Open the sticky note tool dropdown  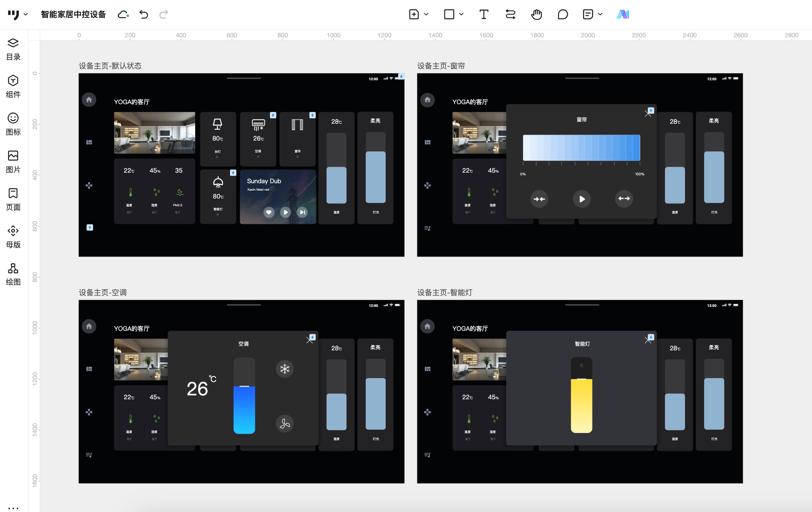[x=600, y=14]
